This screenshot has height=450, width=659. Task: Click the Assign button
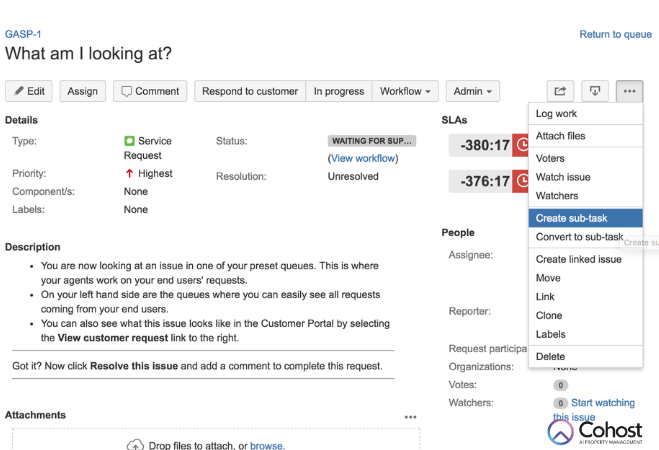(x=82, y=91)
